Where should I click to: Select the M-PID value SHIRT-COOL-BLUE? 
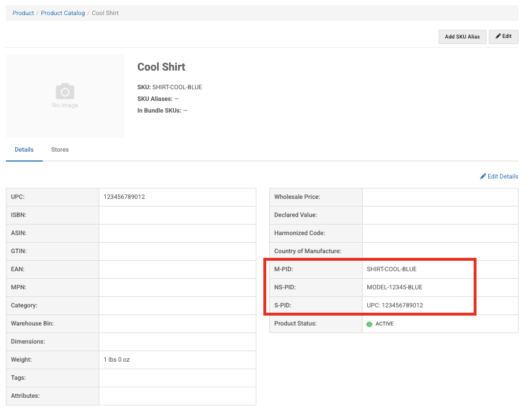tap(391, 269)
